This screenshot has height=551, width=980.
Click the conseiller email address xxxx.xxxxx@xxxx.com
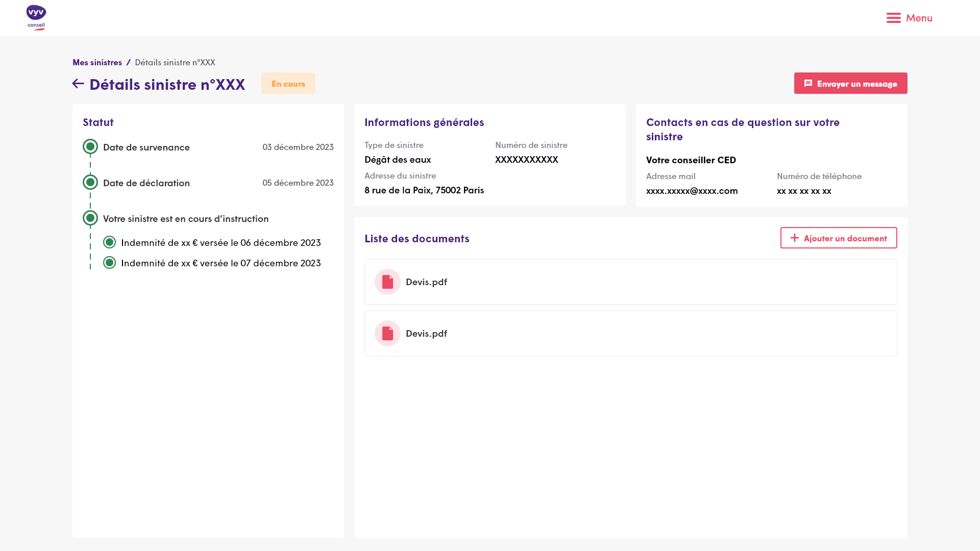(x=692, y=191)
